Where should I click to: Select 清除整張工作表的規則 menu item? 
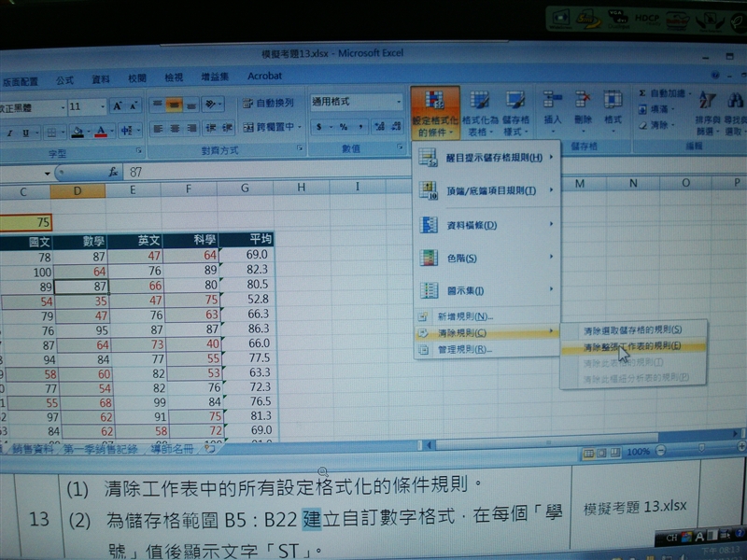point(631,345)
